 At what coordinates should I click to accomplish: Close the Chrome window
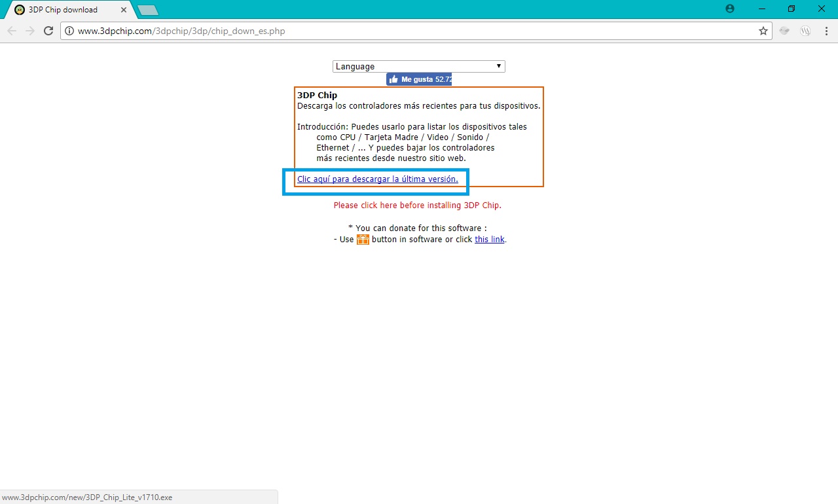tap(822, 9)
